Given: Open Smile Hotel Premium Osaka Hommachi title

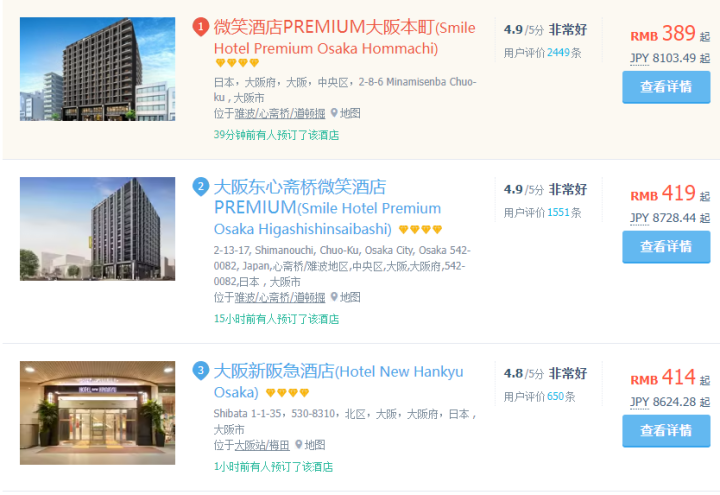Looking at the screenshot, I should (344, 38).
